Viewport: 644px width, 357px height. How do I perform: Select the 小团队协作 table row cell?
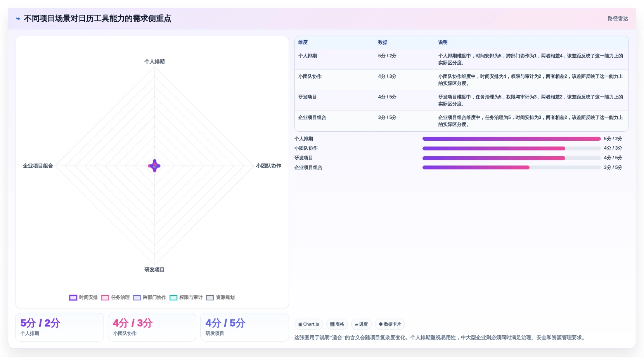(310, 76)
